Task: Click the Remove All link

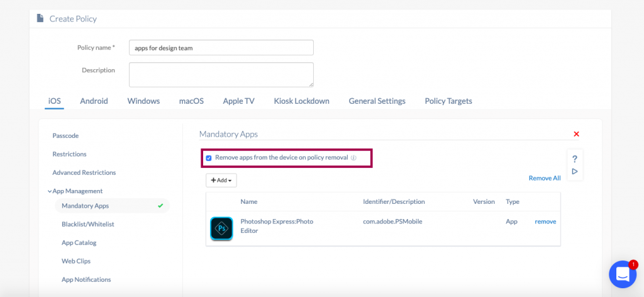Action: tap(545, 178)
